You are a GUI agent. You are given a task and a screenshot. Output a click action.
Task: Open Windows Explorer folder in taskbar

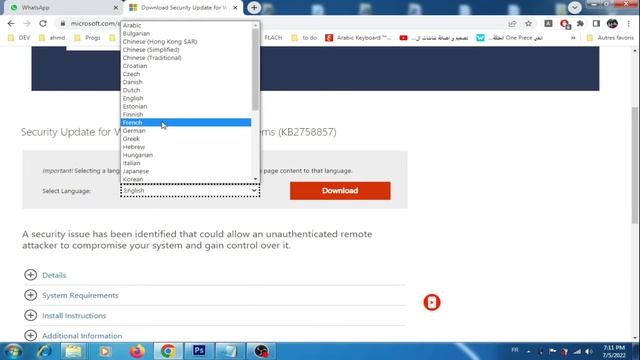[73, 351]
